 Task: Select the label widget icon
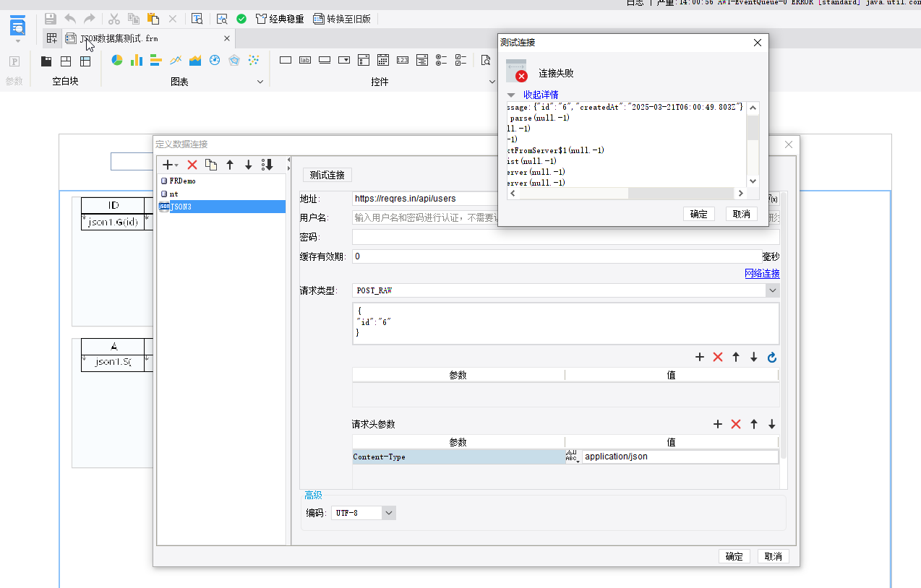(x=305, y=60)
